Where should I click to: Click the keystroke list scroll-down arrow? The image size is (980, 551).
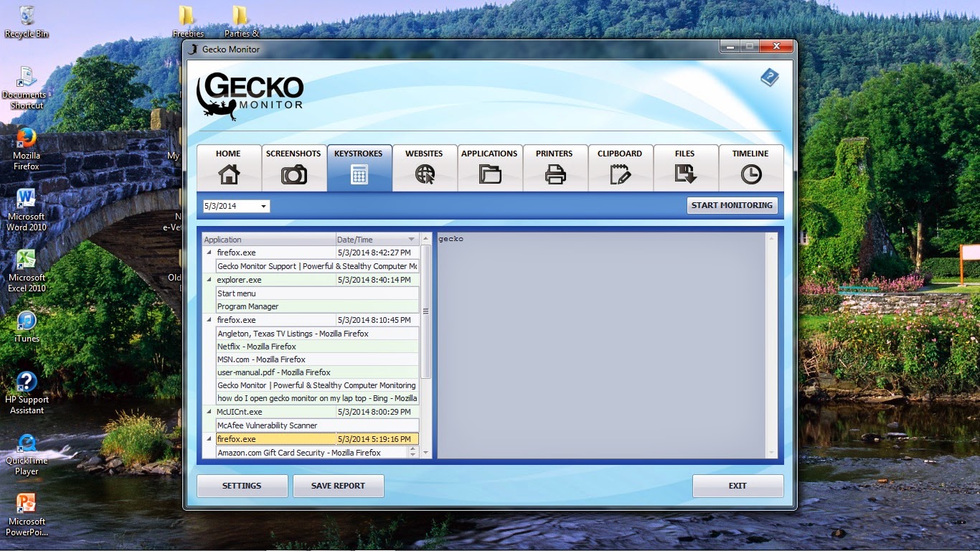[425, 453]
